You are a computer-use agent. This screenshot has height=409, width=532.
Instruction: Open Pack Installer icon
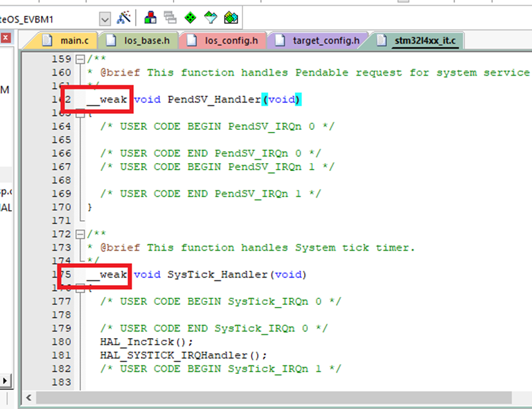[x=231, y=18]
